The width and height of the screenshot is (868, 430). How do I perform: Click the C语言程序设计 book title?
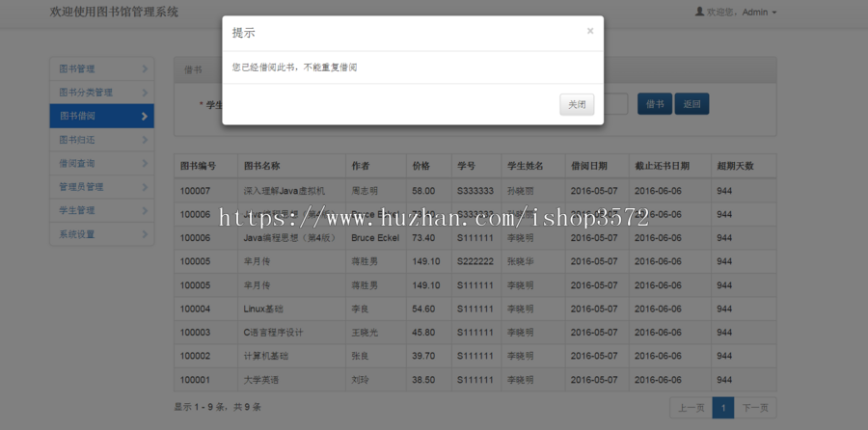point(274,333)
